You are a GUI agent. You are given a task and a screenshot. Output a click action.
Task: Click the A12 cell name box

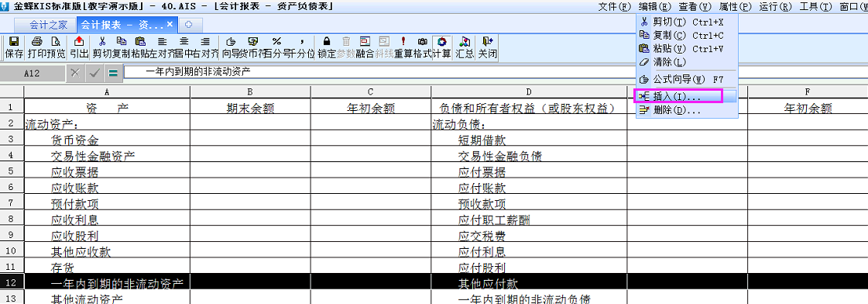32,73
